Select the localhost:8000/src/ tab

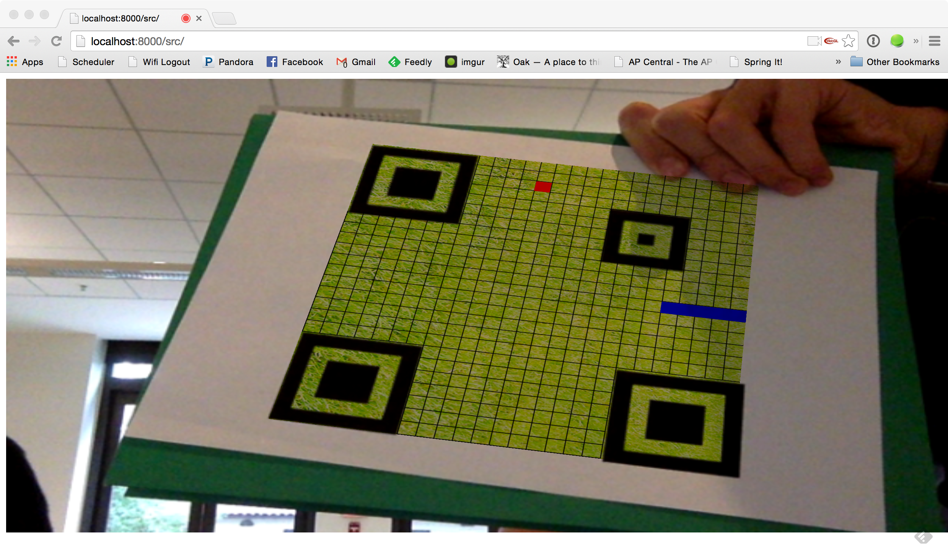click(121, 18)
